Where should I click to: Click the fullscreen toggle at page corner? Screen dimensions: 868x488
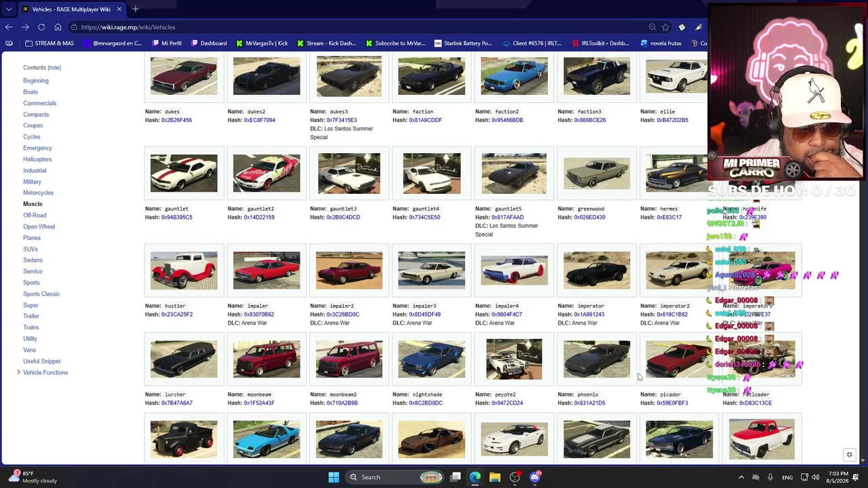pos(849,455)
